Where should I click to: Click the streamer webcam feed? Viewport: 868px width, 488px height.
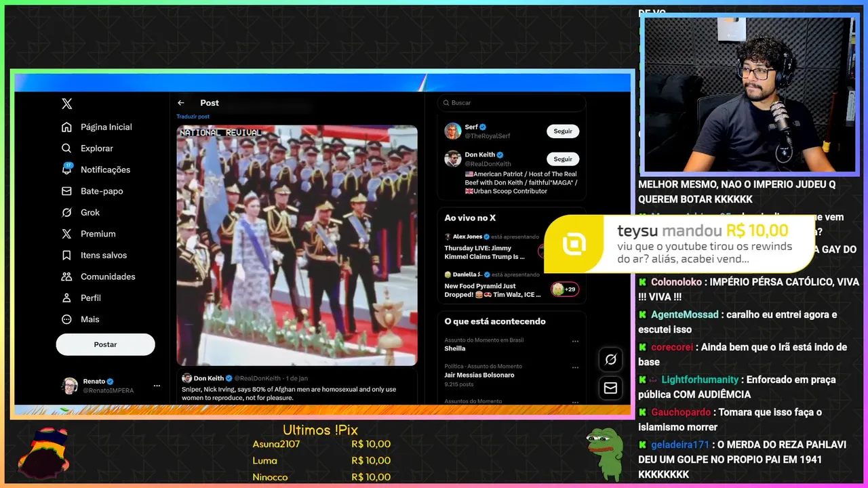tap(749, 95)
